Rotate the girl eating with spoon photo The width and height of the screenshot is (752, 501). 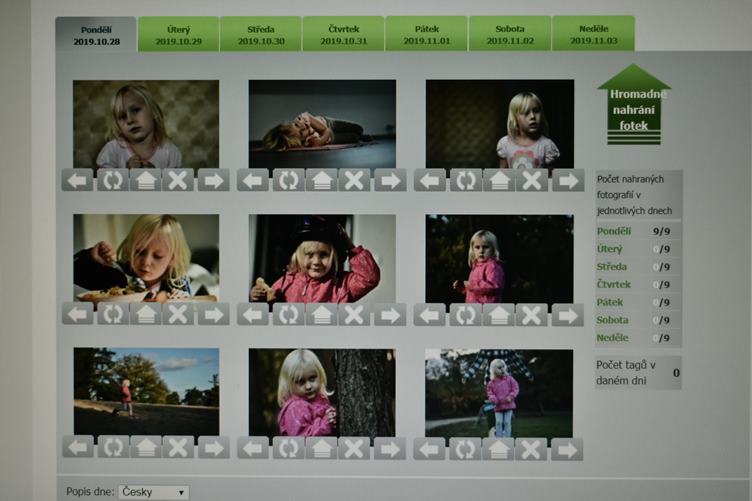click(x=113, y=315)
